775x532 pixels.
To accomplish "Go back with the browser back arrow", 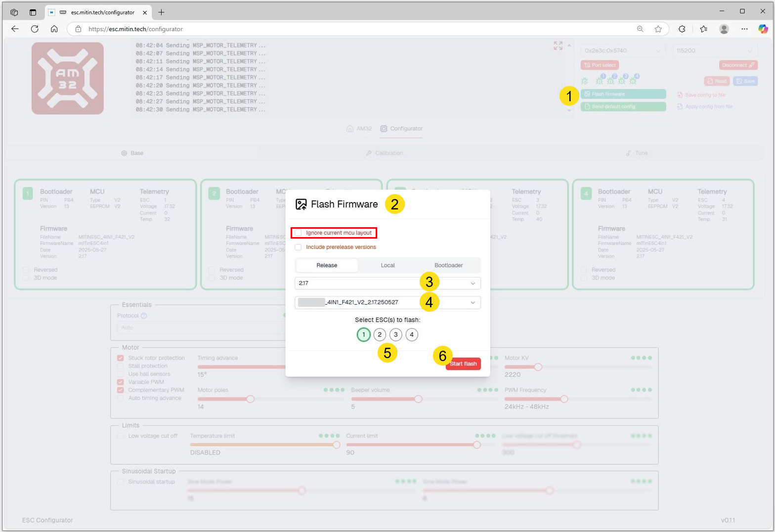I will coord(15,29).
